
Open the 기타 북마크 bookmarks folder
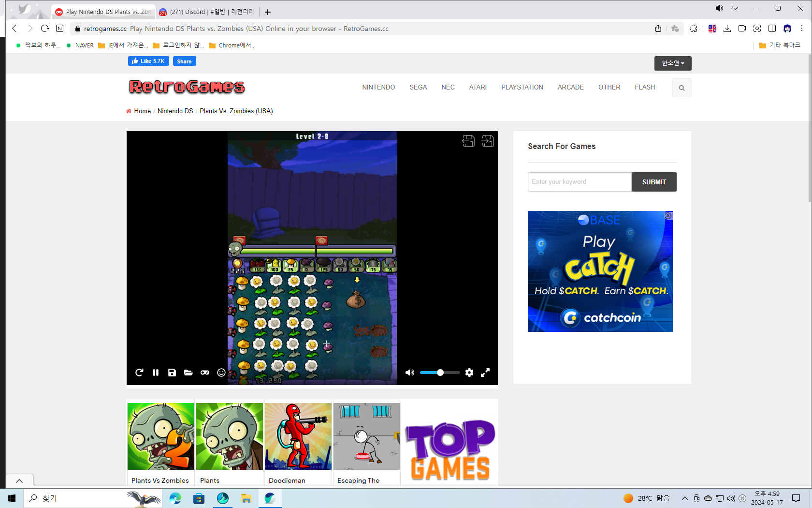(x=780, y=45)
